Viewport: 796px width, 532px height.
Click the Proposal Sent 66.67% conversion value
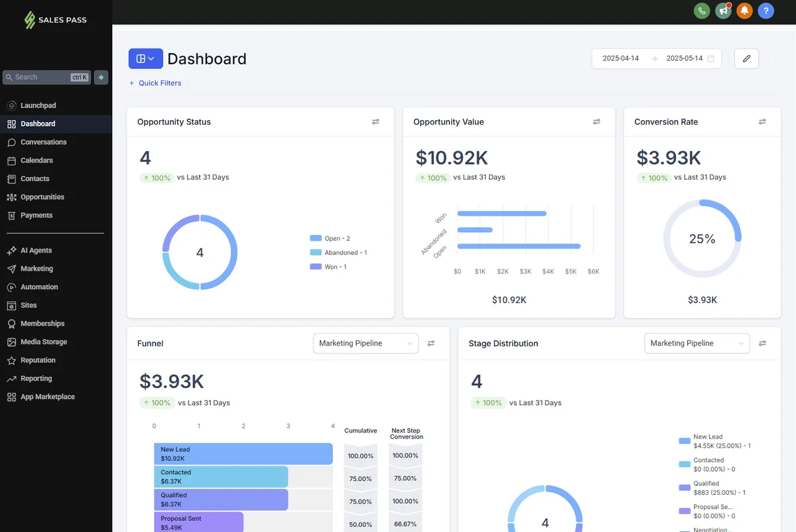[x=405, y=524]
